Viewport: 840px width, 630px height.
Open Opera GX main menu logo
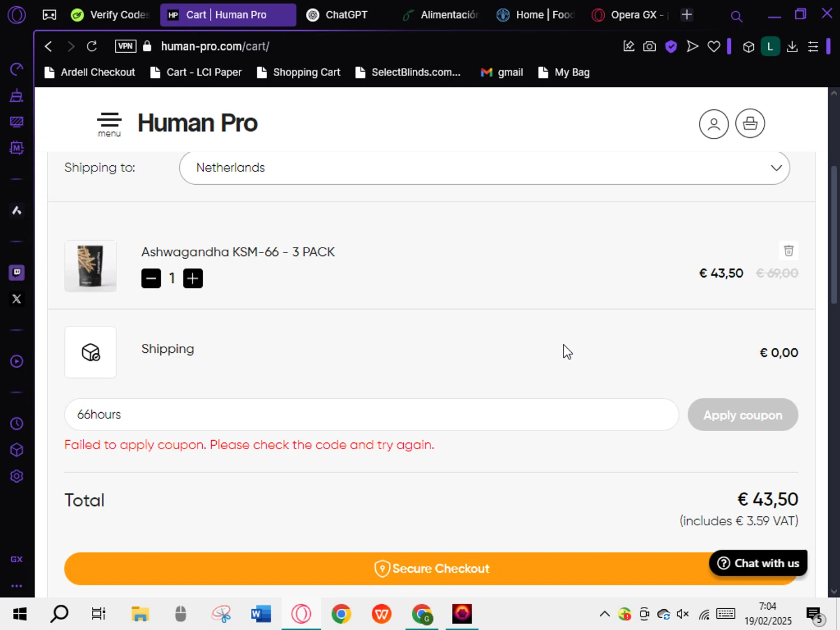click(x=16, y=15)
